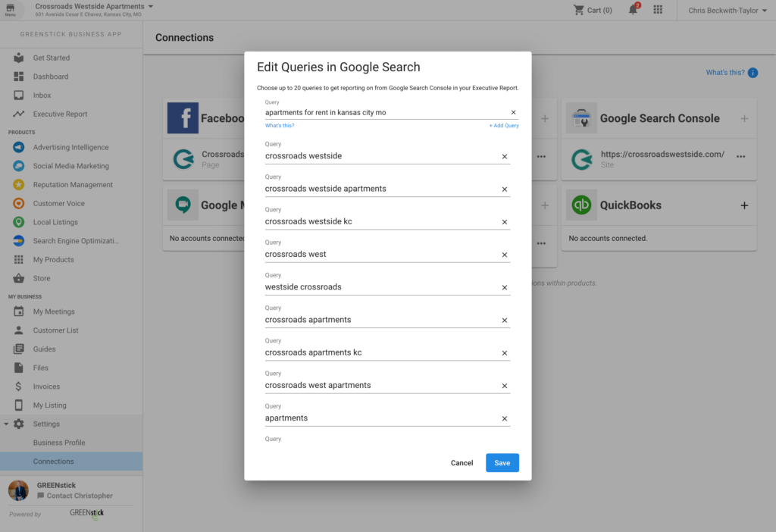Image resolution: width=776 pixels, height=532 pixels.
Task: Go to Executive Report in sidebar
Action: pos(60,114)
